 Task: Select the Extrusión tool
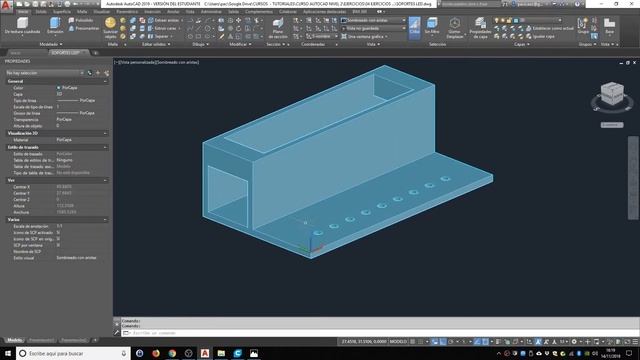[x=55, y=26]
